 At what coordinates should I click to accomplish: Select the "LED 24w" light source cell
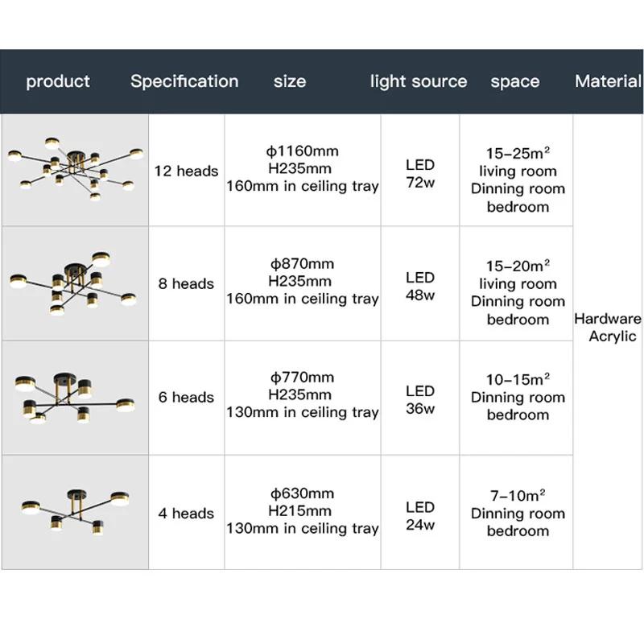pyautogui.click(x=420, y=516)
